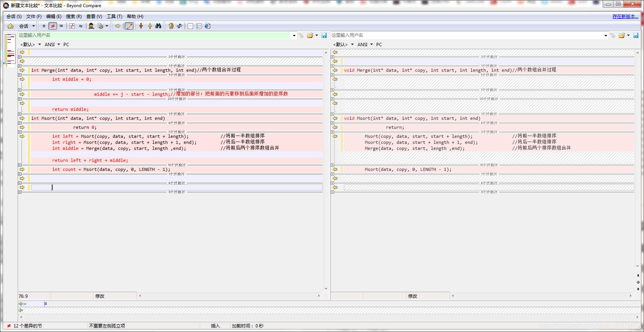Screen dimensions: 644x332
Task: Open the 会话 (S) menu
Action: [14, 17]
